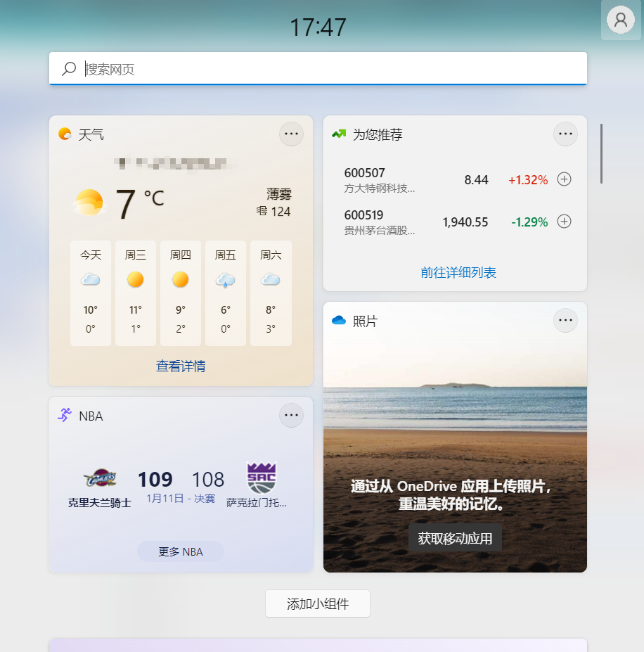The width and height of the screenshot is (644, 652).
Task: Click the stocks trend arrow icon
Action: tap(339, 134)
